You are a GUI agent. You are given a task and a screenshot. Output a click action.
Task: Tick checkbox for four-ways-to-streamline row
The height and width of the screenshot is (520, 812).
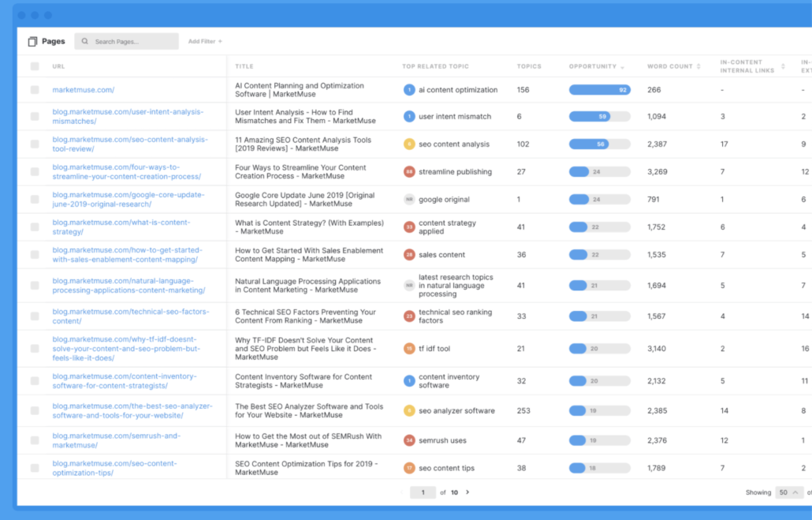pos(35,171)
